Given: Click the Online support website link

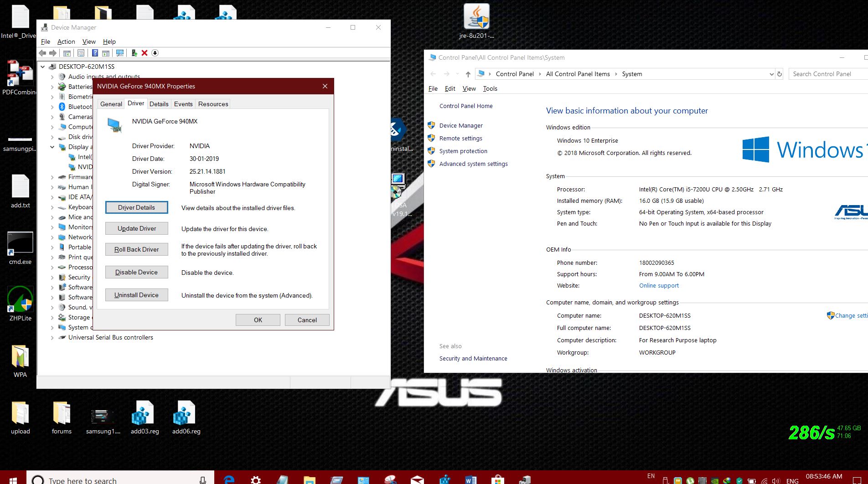Looking at the screenshot, I should click(659, 285).
